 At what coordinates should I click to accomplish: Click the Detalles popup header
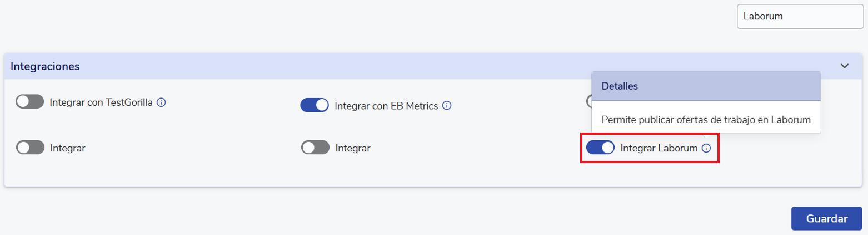pyautogui.click(x=706, y=86)
